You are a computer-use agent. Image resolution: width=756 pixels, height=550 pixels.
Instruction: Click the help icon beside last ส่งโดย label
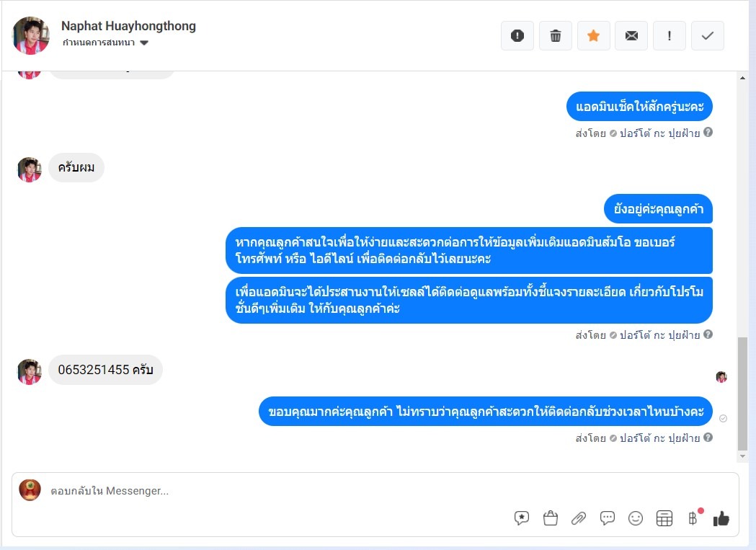[708, 438]
